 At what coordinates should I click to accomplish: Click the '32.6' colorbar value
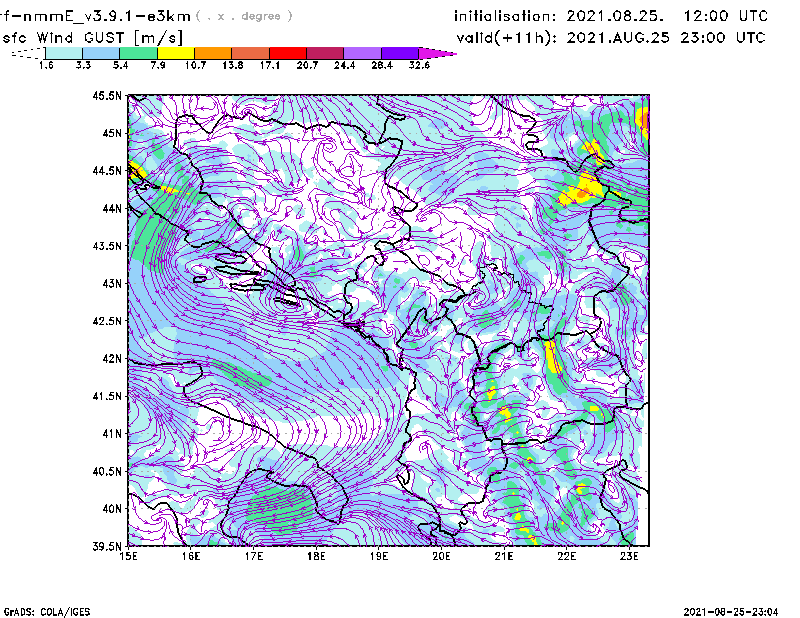click(x=419, y=65)
